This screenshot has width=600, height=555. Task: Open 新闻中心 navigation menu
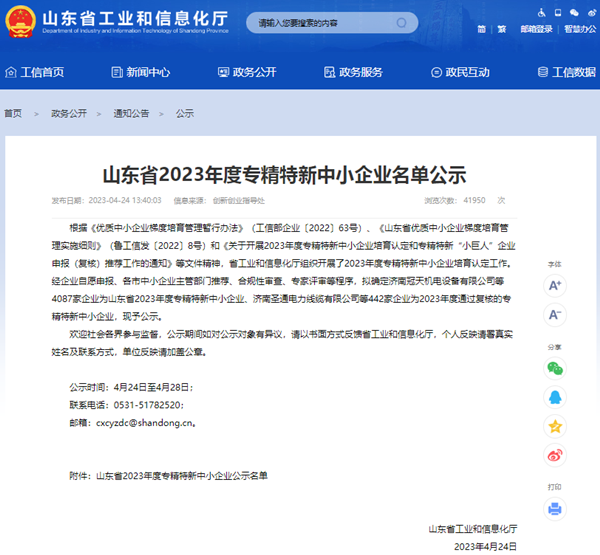(x=140, y=72)
